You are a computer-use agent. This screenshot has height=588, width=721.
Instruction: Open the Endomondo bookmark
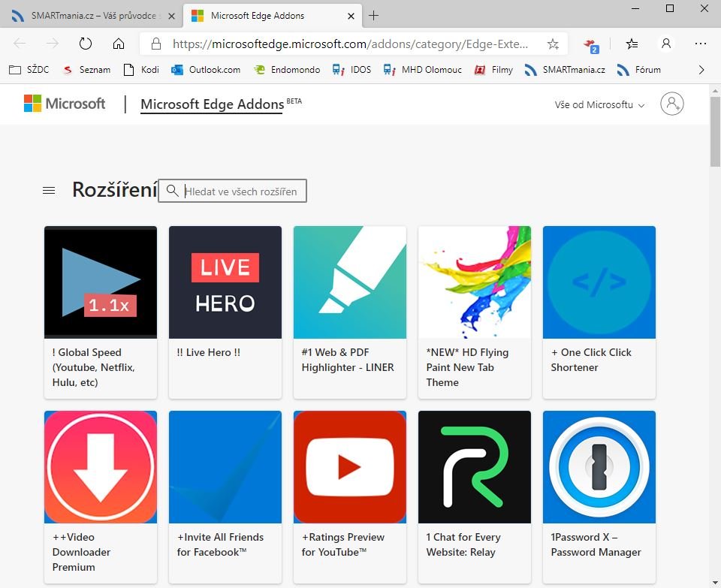click(287, 70)
